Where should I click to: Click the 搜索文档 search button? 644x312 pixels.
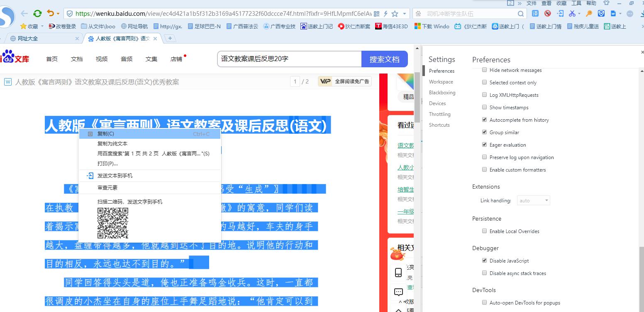[384, 59]
